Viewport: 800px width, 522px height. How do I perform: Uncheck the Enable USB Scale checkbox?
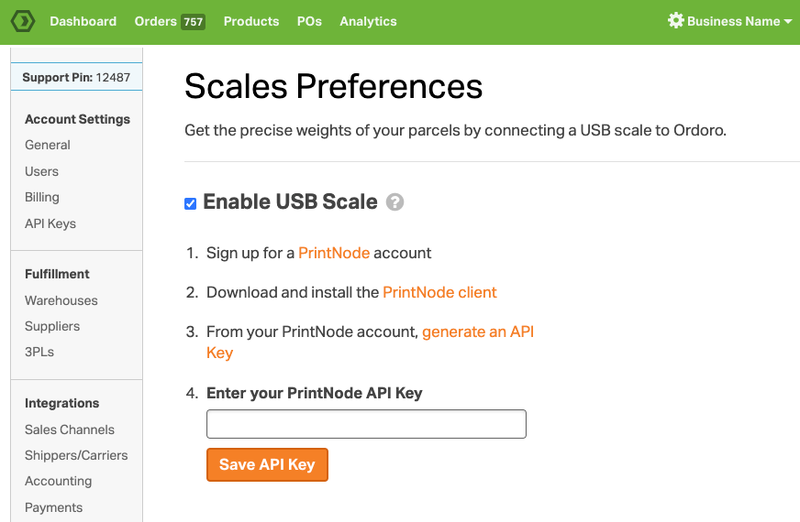tap(190, 204)
